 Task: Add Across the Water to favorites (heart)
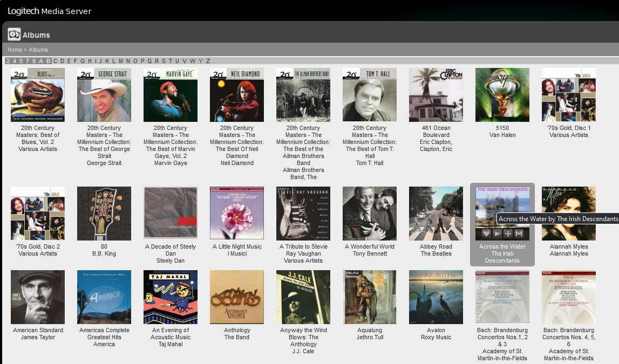(x=486, y=234)
